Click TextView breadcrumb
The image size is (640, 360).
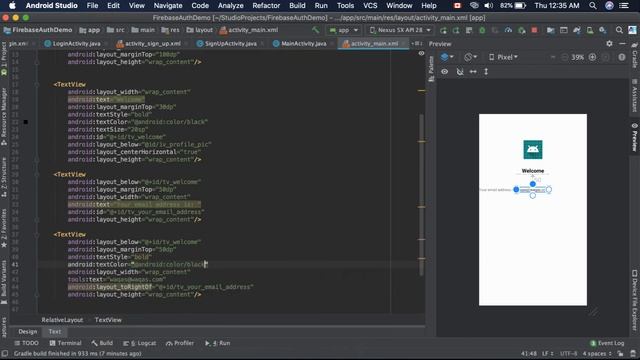tap(108, 320)
